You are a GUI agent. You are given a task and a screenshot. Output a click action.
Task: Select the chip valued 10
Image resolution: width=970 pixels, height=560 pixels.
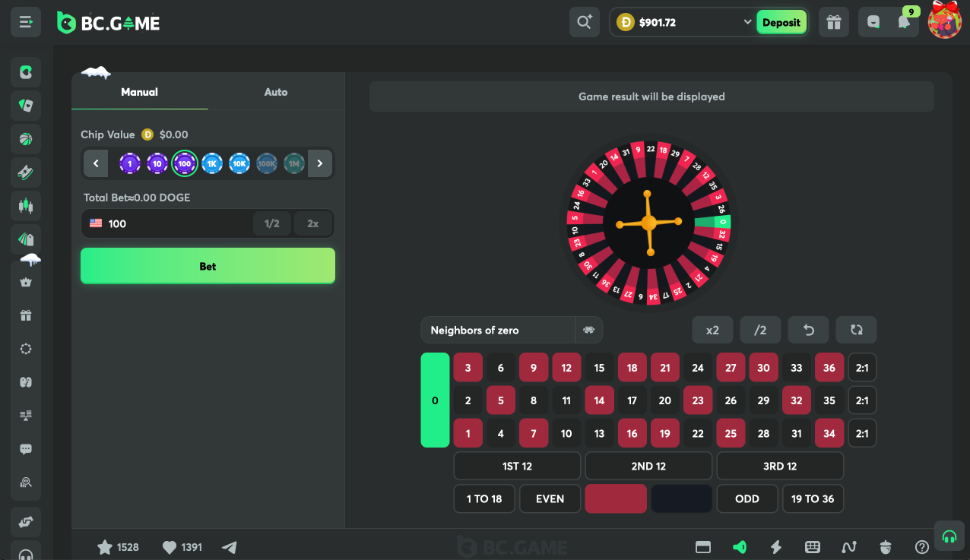click(x=157, y=163)
